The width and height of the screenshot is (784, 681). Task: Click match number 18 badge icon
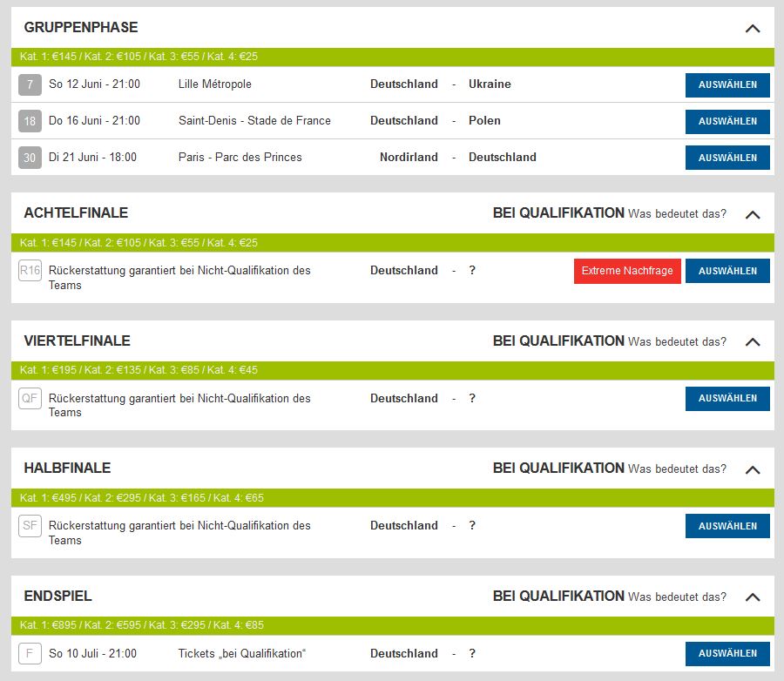pos(30,121)
